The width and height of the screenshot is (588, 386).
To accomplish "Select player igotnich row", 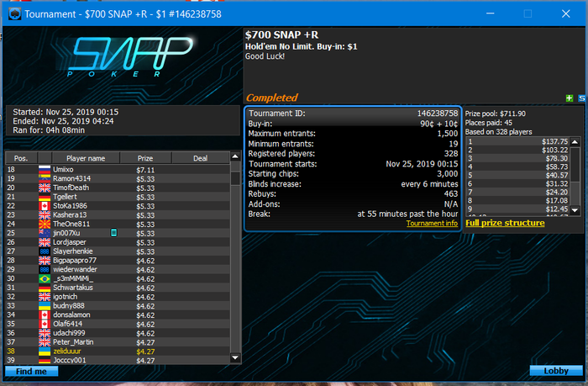I will point(118,297).
